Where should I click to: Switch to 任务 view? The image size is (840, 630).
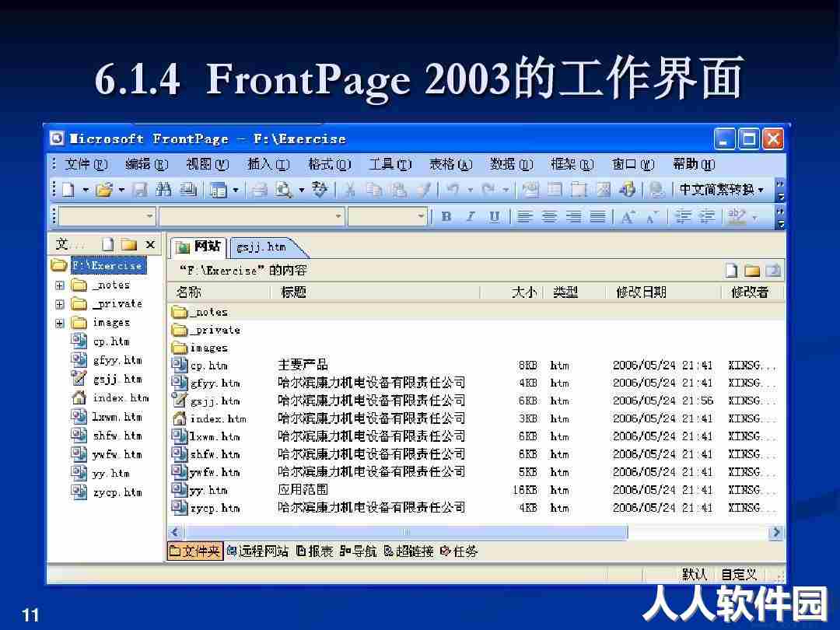pyautogui.click(x=459, y=551)
